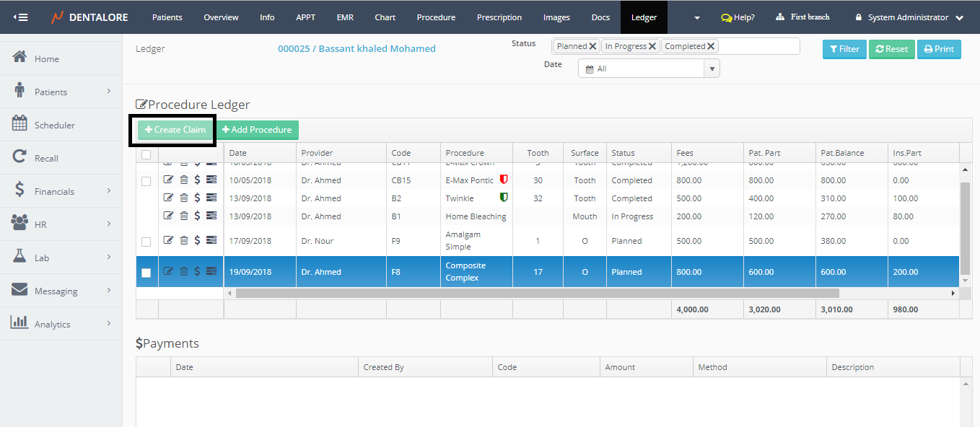980x427 pixels.
Task: Expand System Administrator user menu
Action: click(958, 17)
